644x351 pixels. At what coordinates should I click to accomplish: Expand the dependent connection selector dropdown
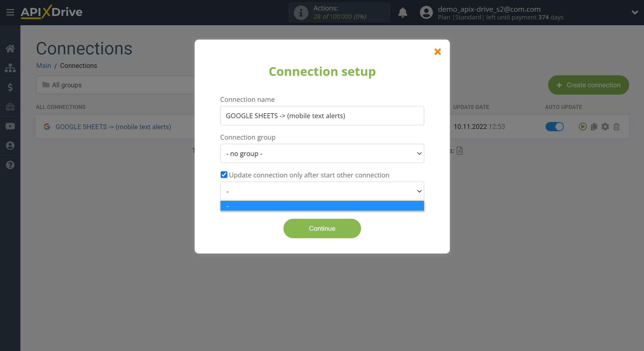(x=322, y=191)
